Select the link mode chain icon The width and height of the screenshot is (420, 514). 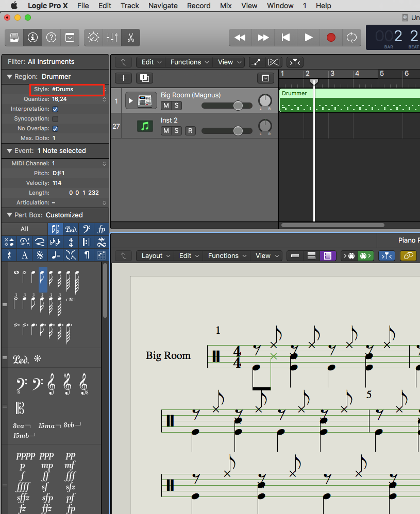[x=408, y=255]
